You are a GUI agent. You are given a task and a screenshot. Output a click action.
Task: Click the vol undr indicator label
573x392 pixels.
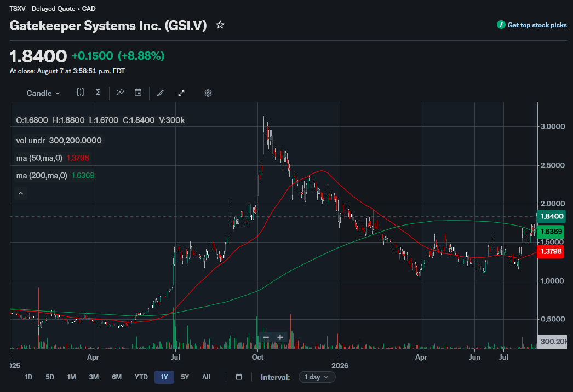(x=31, y=141)
